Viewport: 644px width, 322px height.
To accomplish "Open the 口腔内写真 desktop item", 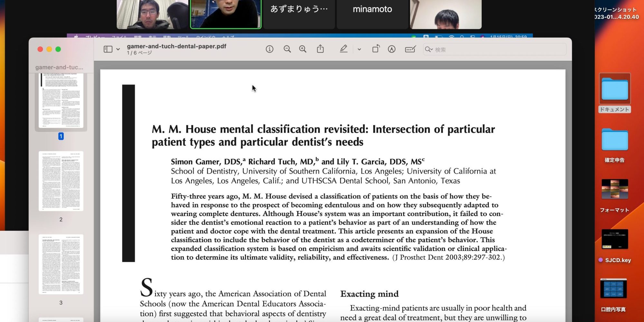I will (613, 289).
